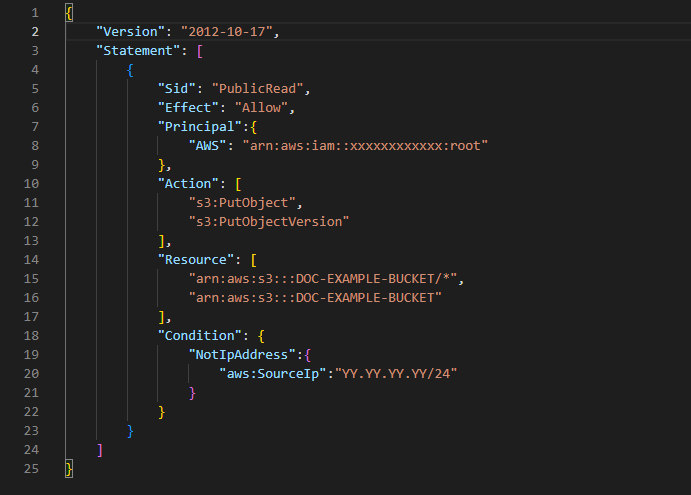This screenshot has height=495, width=691.
Task: Click the closing brace on line 25
Action: coord(69,469)
